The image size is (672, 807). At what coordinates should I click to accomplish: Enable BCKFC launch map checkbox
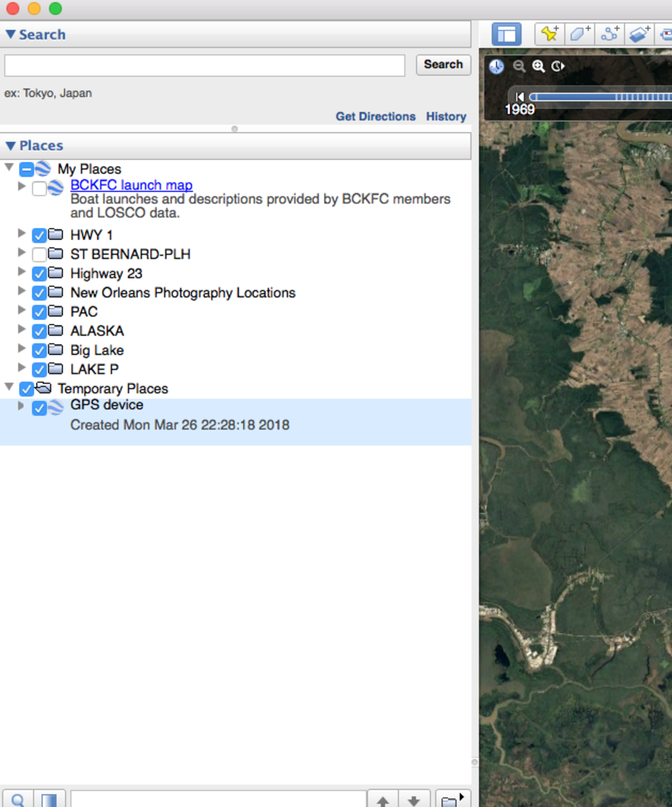click(x=39, y=188)
